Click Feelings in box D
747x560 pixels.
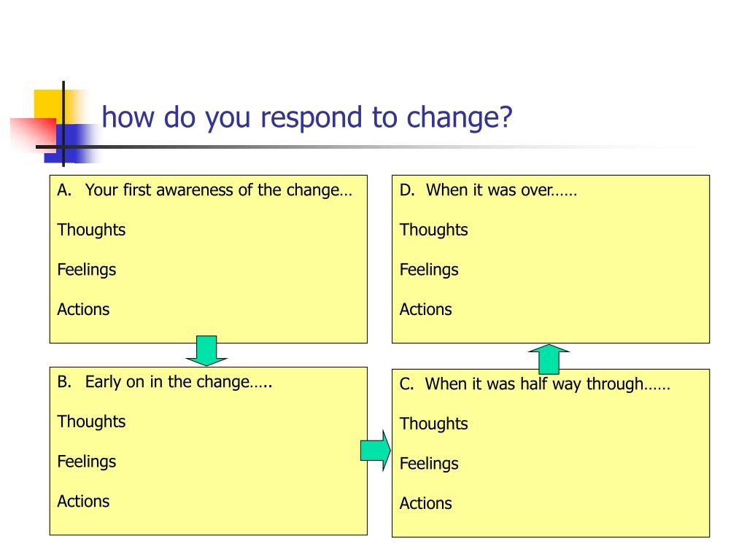429,270
